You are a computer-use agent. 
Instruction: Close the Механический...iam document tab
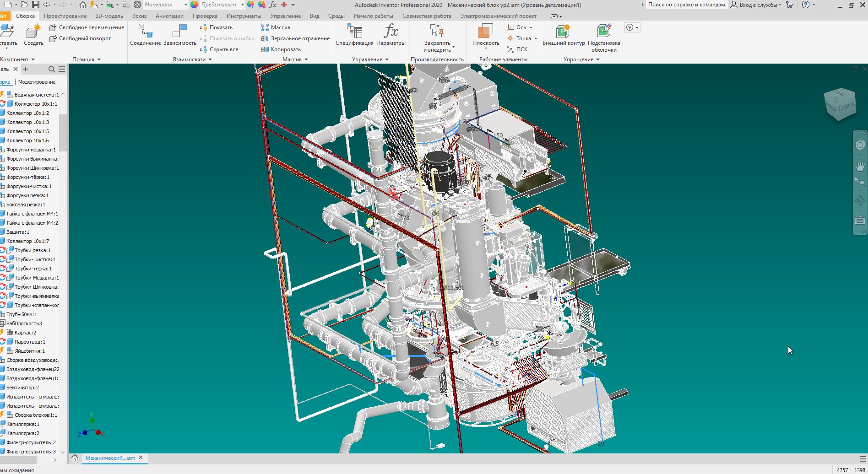(141, 458)
